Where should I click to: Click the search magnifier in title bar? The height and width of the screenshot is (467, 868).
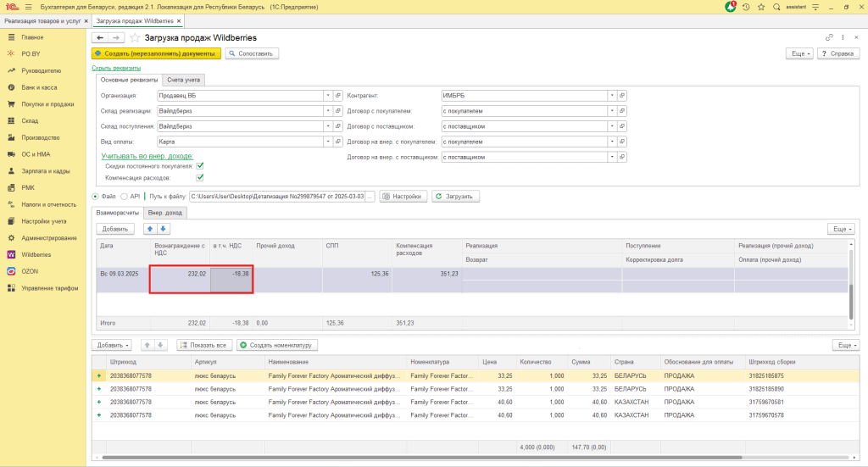click(x=777, y=7)
